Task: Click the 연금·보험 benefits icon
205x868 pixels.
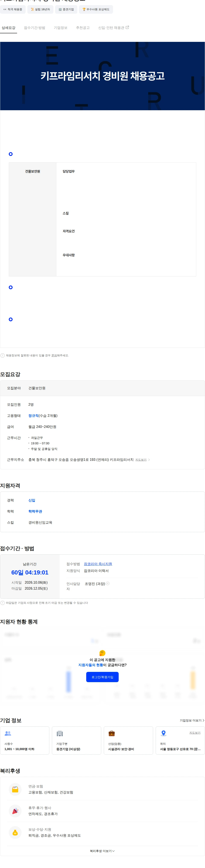Action: 15,790
